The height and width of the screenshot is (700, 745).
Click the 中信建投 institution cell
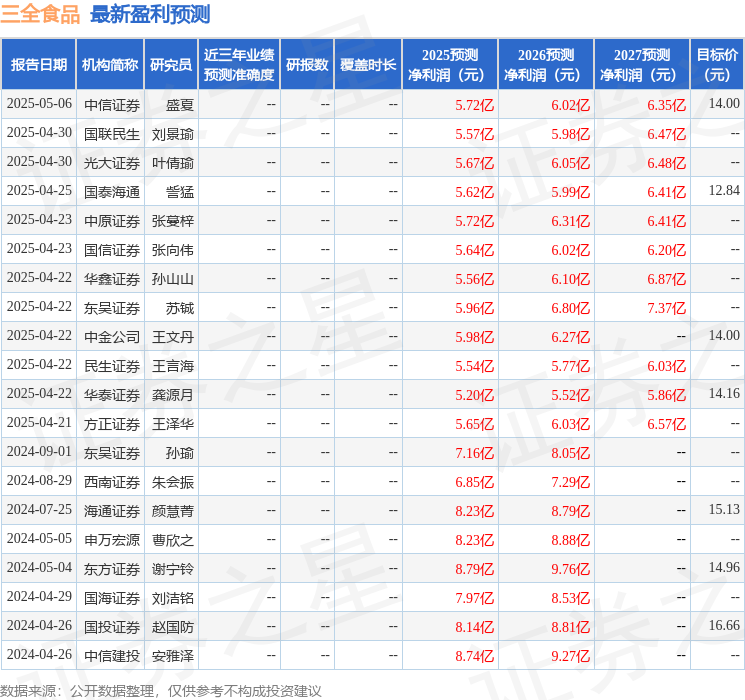pos(112,656)
